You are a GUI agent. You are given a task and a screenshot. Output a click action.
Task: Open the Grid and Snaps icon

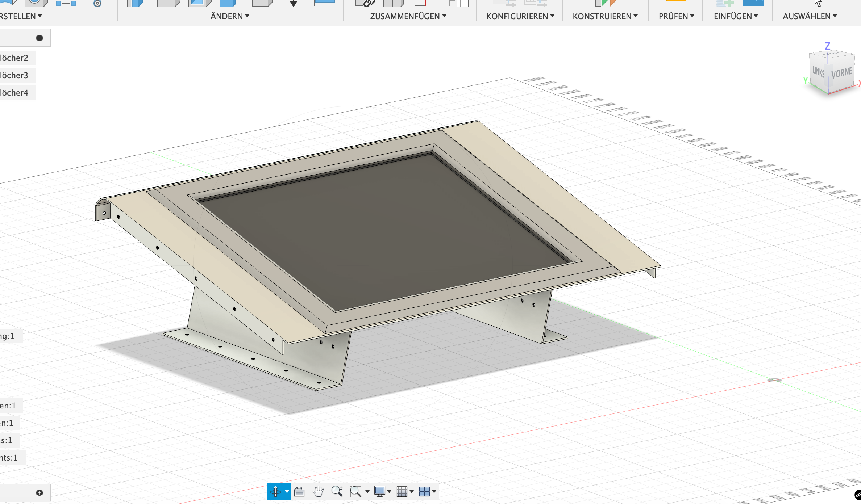[402, 491]
